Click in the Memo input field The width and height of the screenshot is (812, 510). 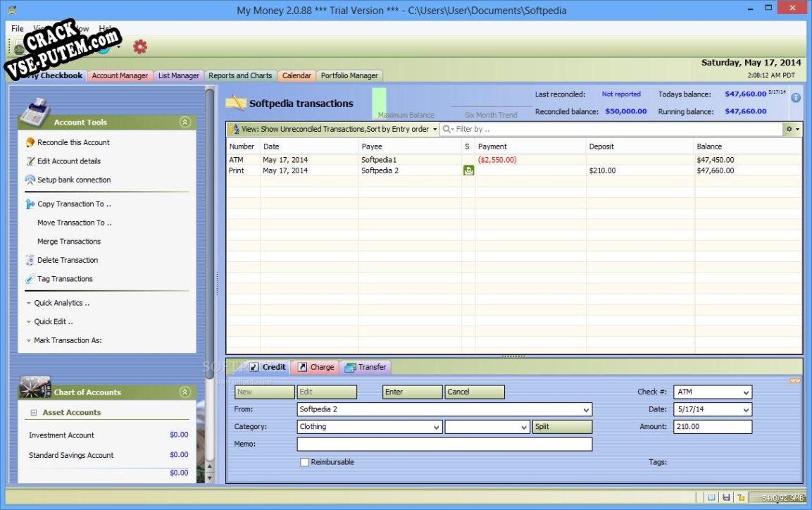tap(444, 444)
